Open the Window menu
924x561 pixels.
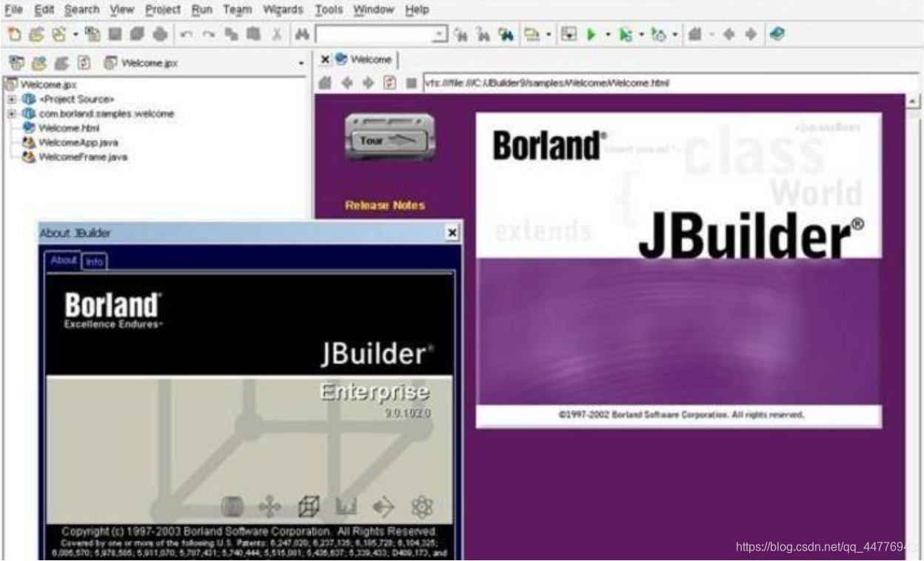coord(373,10)
